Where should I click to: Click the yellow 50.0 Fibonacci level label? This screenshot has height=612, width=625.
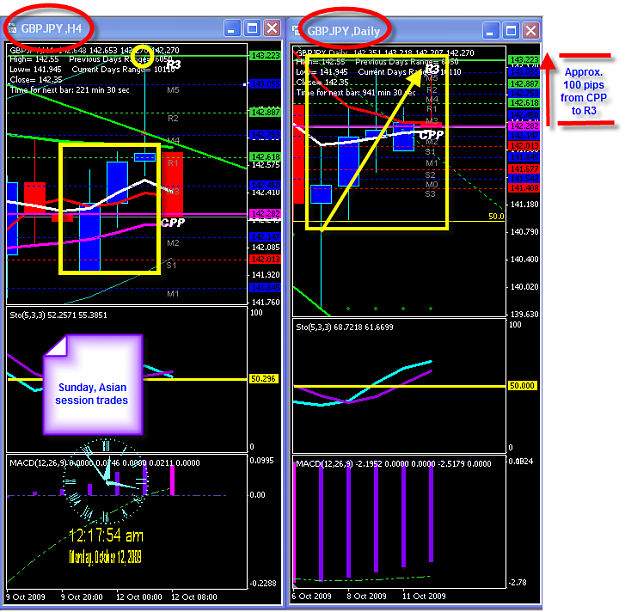(496, 216)
